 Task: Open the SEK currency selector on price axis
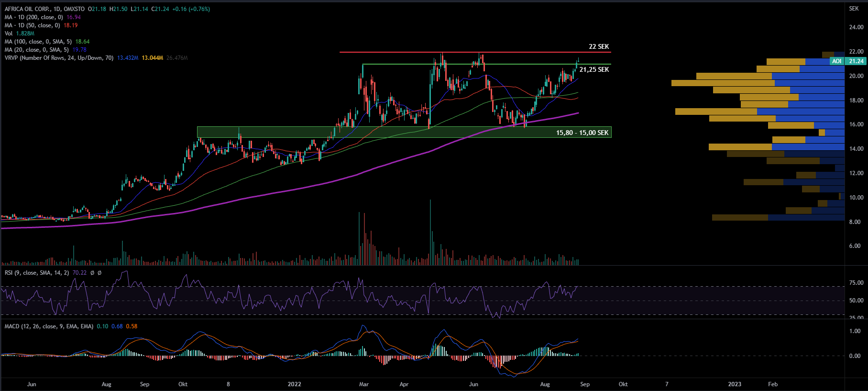[x=854, y=9]
